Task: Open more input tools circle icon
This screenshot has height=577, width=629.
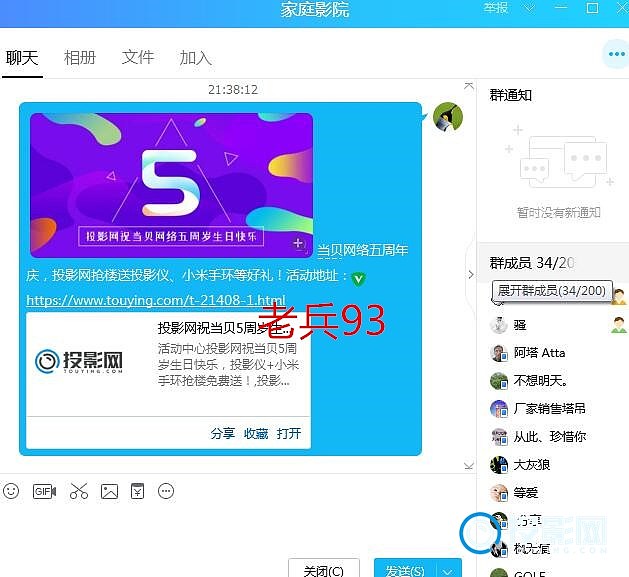Action: tap(166, 491)
